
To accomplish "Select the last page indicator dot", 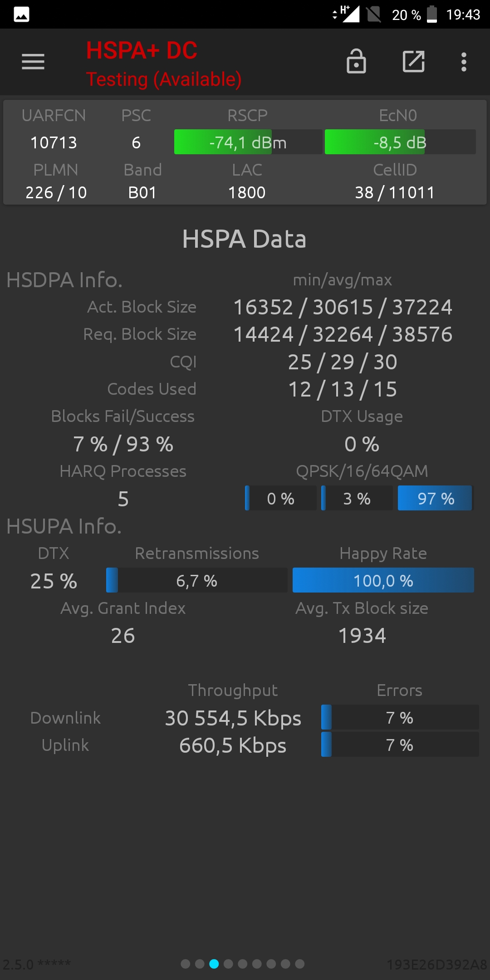I will (300, 964).
